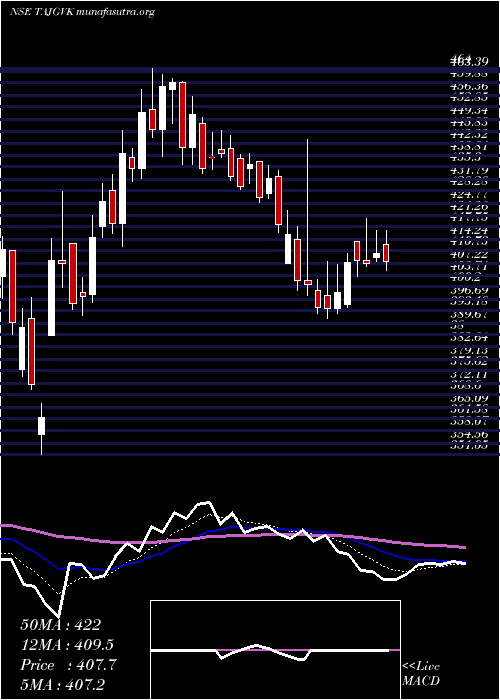The height and width of the screenshot is (700, 500).
Task: Click the 372.11 price axis label
Action: [x=470, y=375]
